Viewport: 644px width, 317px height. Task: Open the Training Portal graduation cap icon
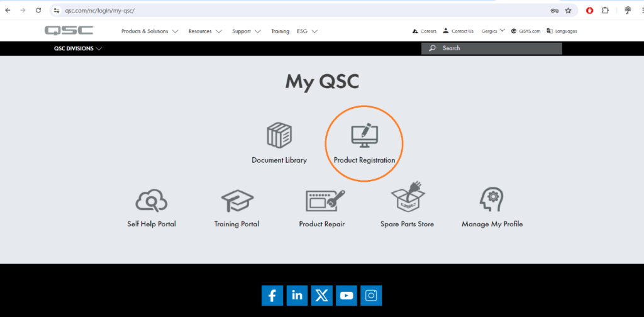237,201
